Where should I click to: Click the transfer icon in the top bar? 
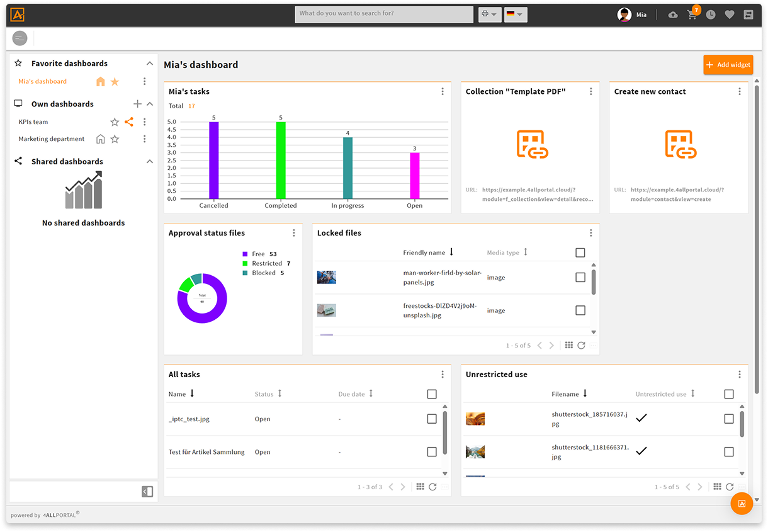tap(748, 14)
